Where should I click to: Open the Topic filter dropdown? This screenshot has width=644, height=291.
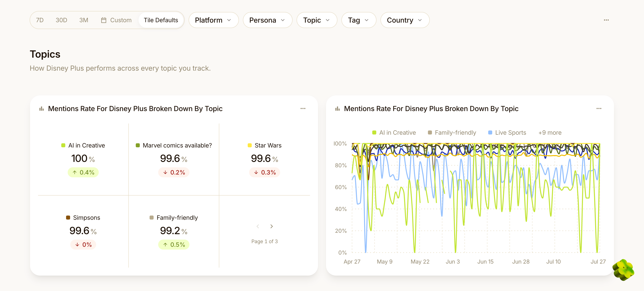[317, 20]
